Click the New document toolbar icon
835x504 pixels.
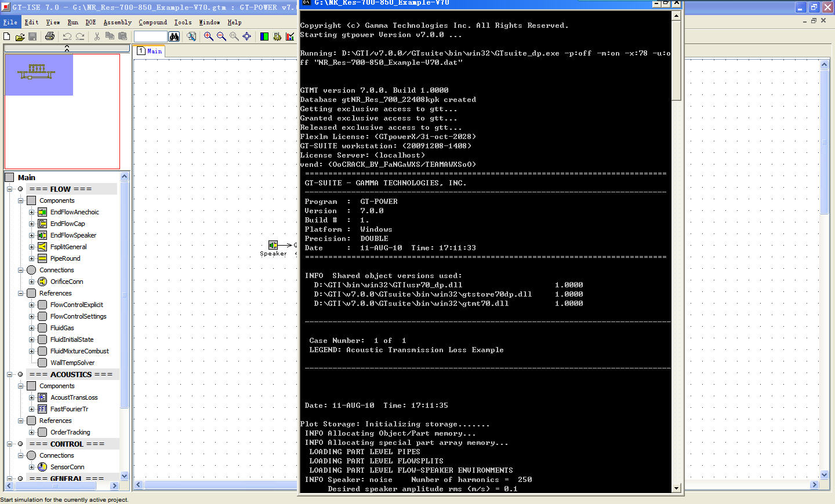pos(7,36)
